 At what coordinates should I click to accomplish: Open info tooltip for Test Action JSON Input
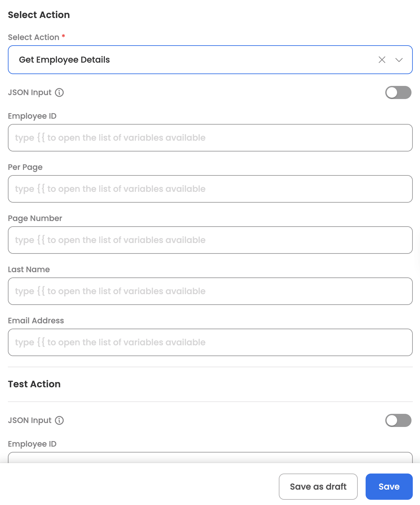tap(59, 420)
